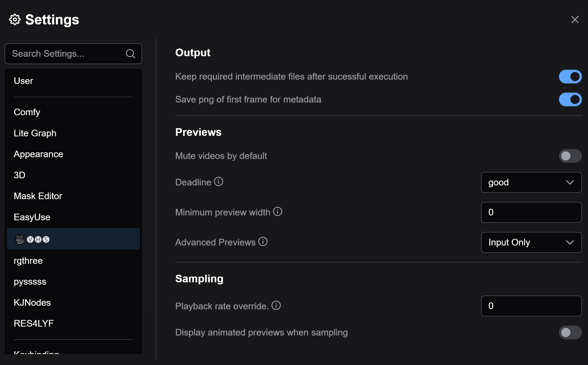Expand the Advanced Previews Input Only dropdown
Screen dimensions: 588x365
point(531,242)
